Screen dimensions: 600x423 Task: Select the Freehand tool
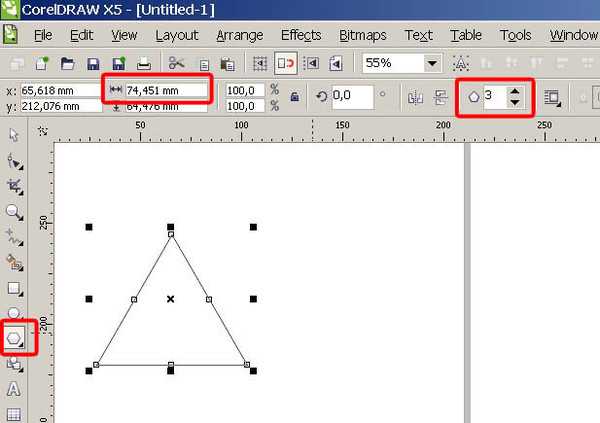pyautogui.click(x=15, y=237)
